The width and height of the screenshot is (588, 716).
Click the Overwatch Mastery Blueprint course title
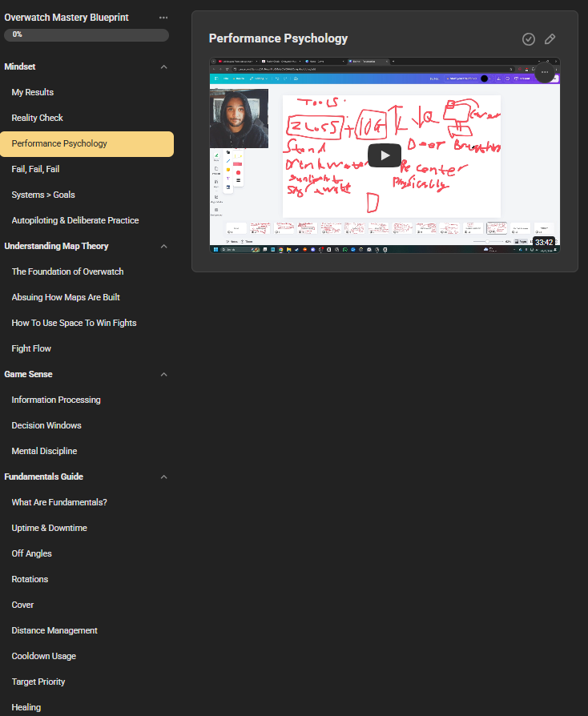coord(66,18)
